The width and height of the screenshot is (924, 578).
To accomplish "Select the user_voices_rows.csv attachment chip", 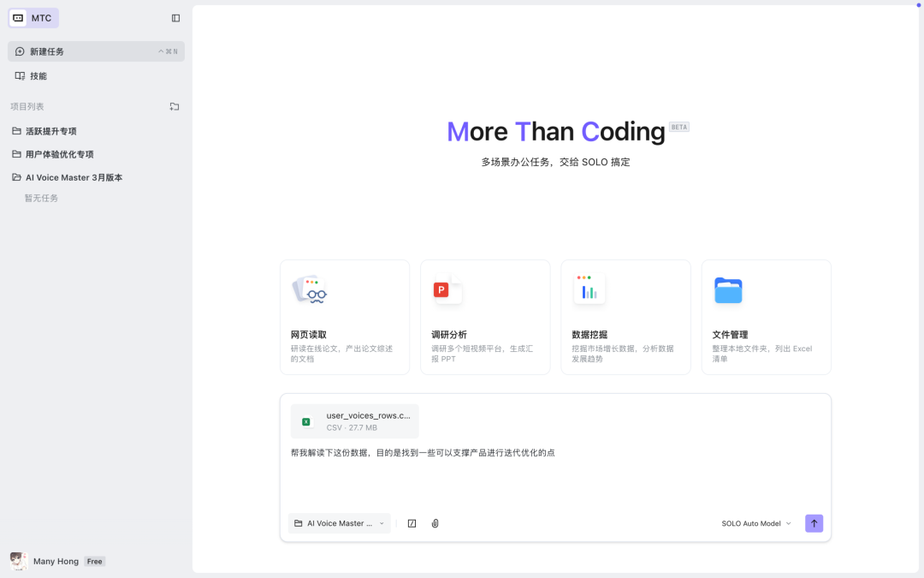I will coord(354,420).
